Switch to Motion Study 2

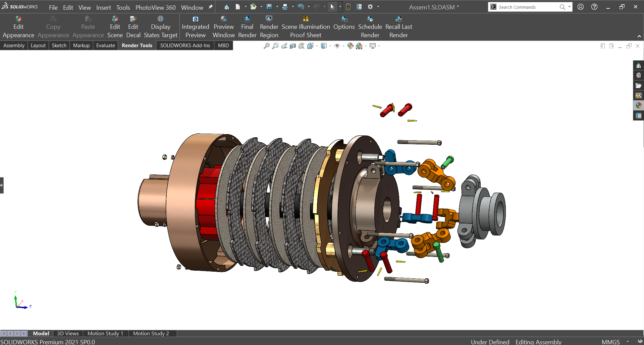pyautogui.click(x=151, y=333)
